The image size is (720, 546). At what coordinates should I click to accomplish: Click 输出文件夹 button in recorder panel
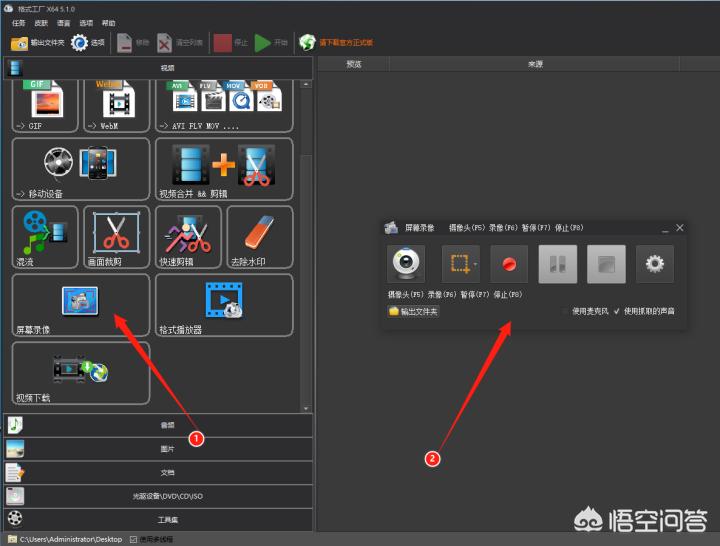click(413, 311)
